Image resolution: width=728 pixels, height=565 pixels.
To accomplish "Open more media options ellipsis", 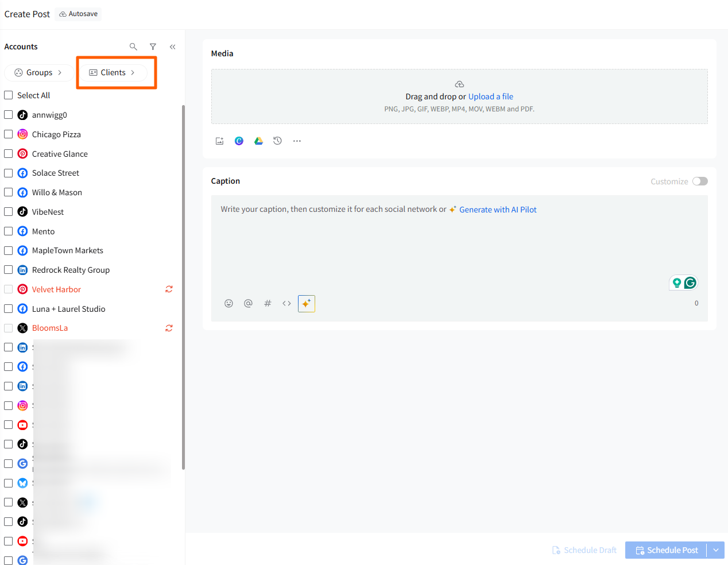I will (x=297, y=141).
